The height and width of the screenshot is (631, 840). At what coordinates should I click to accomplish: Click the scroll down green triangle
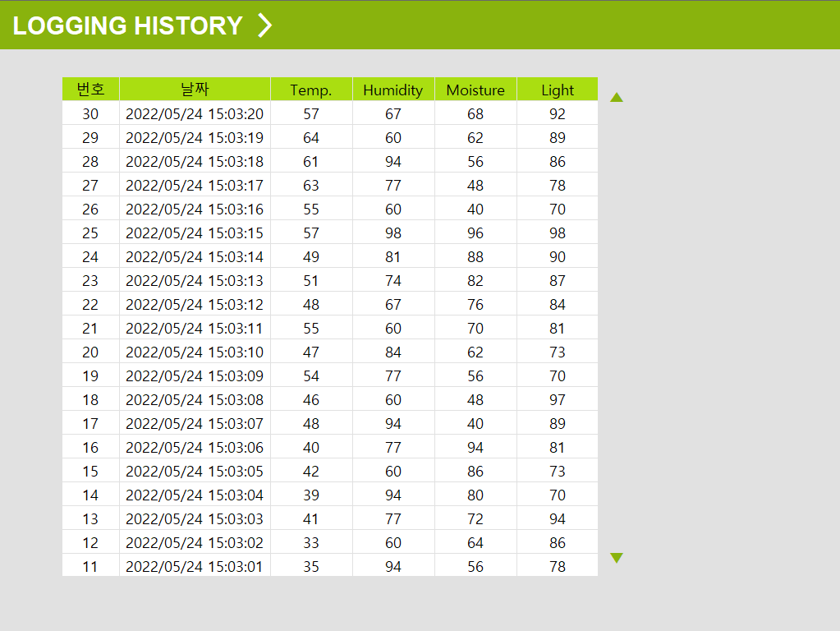point(617,558)
